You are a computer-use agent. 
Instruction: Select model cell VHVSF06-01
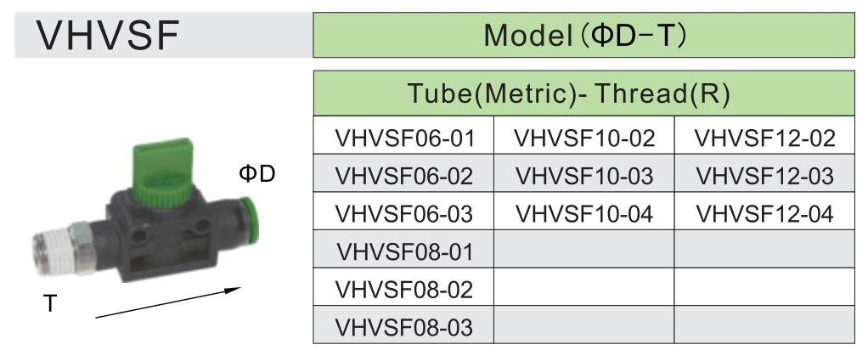click(x=403, y=138)
